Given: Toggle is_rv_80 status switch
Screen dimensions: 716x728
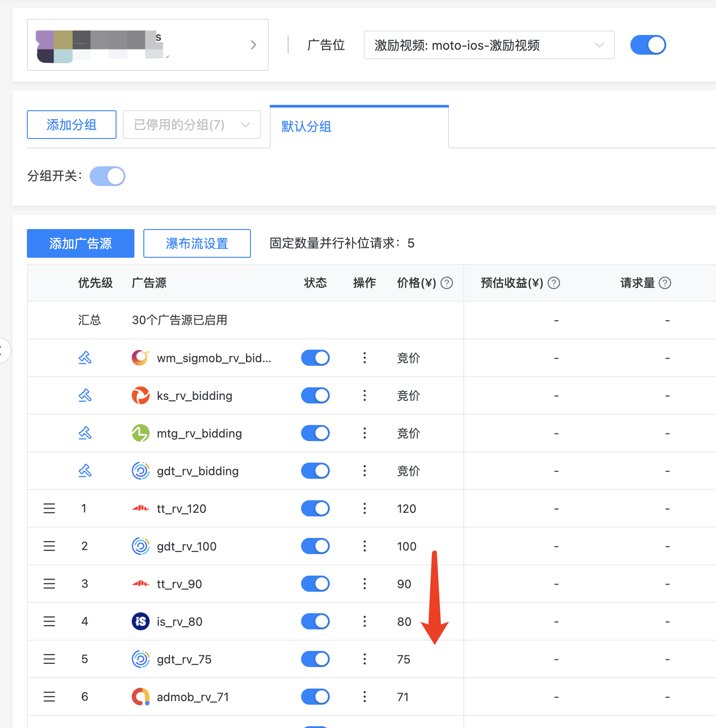Looking at the screenshot, I should [315, 621].
